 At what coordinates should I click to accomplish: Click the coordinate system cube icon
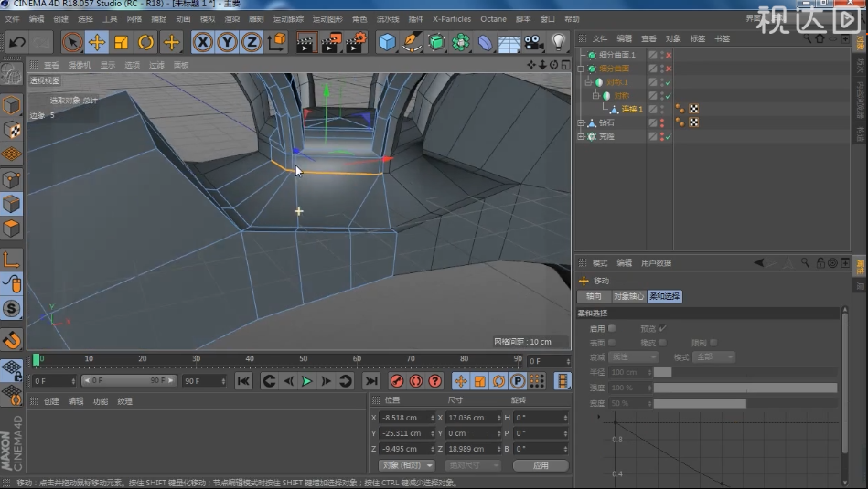pos(276,42)
